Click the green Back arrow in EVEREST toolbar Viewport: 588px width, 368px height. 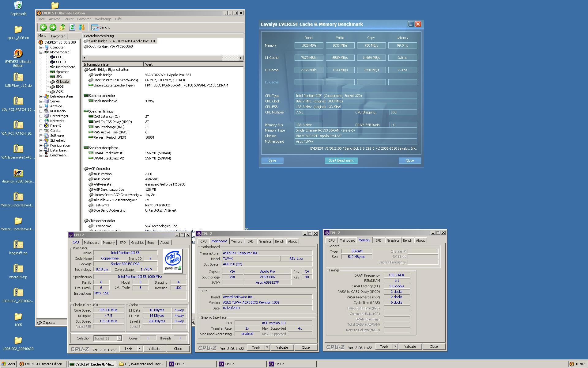tap(43, 27)
